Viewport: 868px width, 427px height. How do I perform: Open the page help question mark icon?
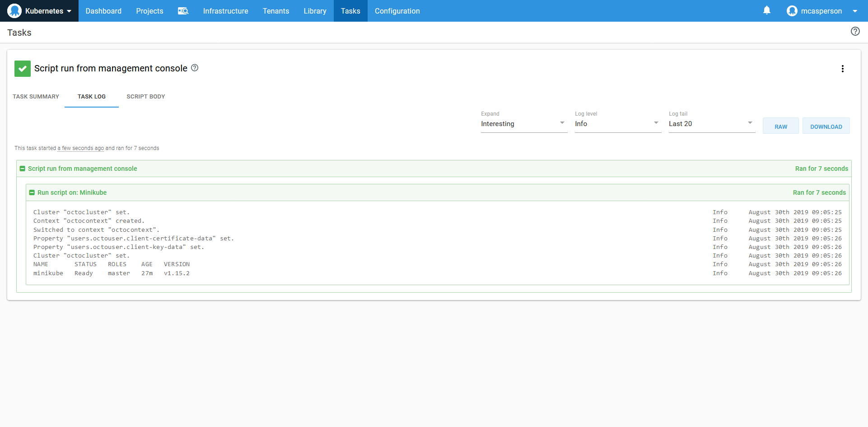855,31
